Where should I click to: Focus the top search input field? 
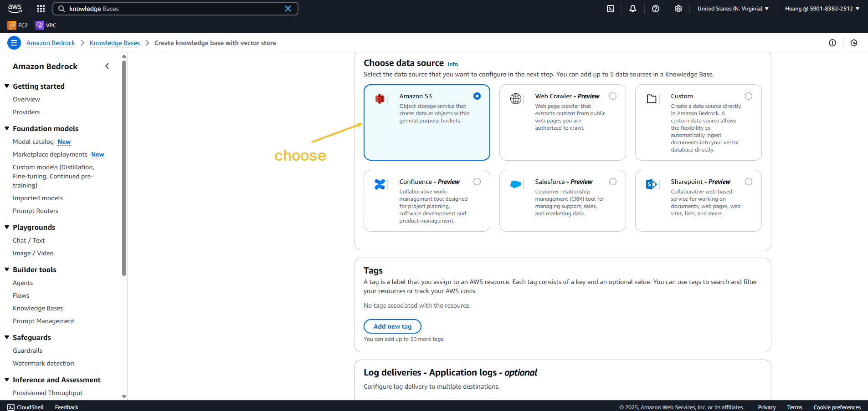click(x=175, y=9)
